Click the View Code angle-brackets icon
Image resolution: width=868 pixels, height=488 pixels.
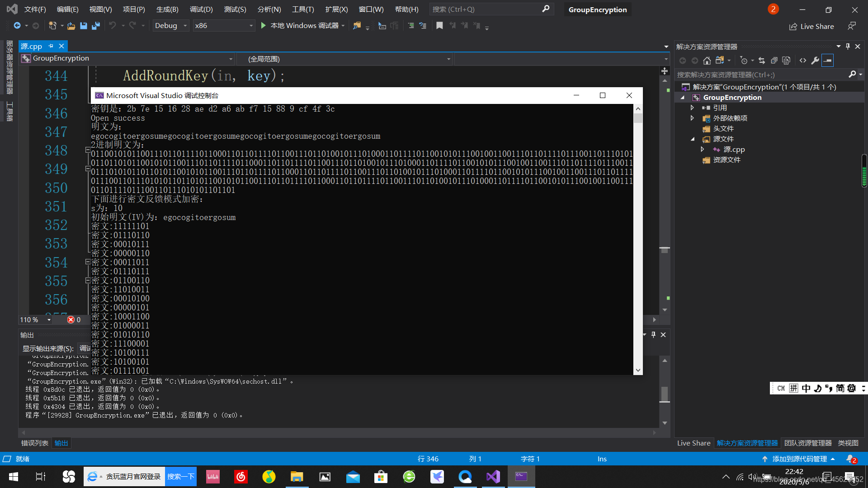coord(803,61)
